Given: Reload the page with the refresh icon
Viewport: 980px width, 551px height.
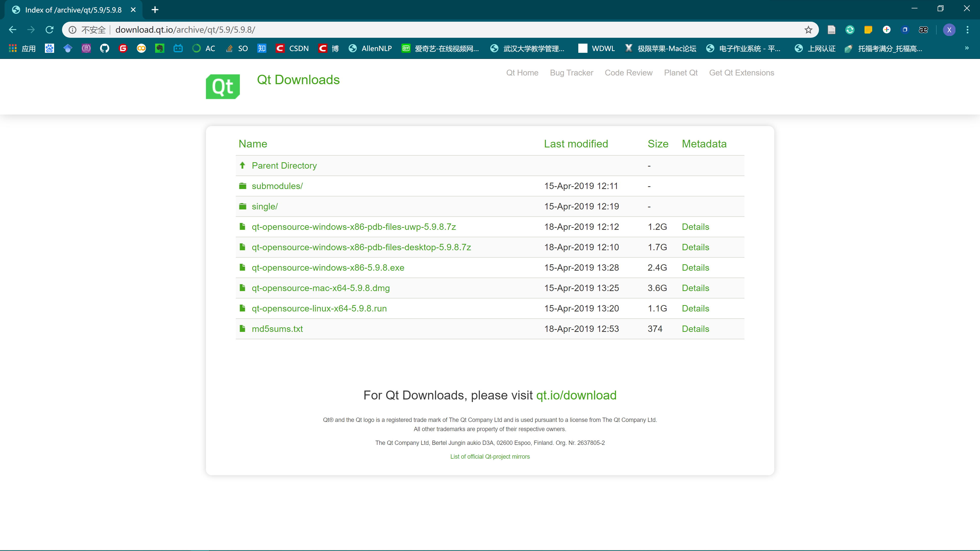Looking at the screenshot, I should click(x=50, y=30).
